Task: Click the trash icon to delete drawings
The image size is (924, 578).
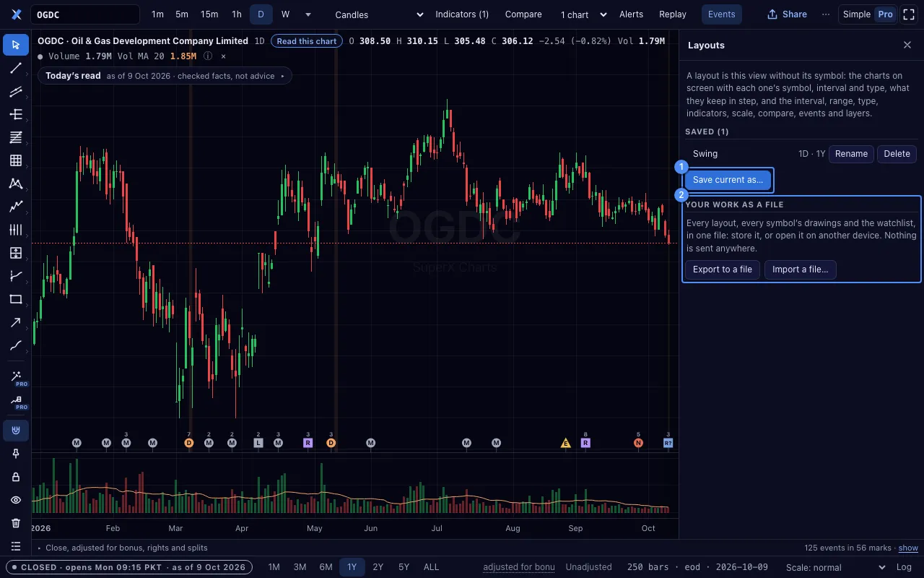Action: (16, 523)
